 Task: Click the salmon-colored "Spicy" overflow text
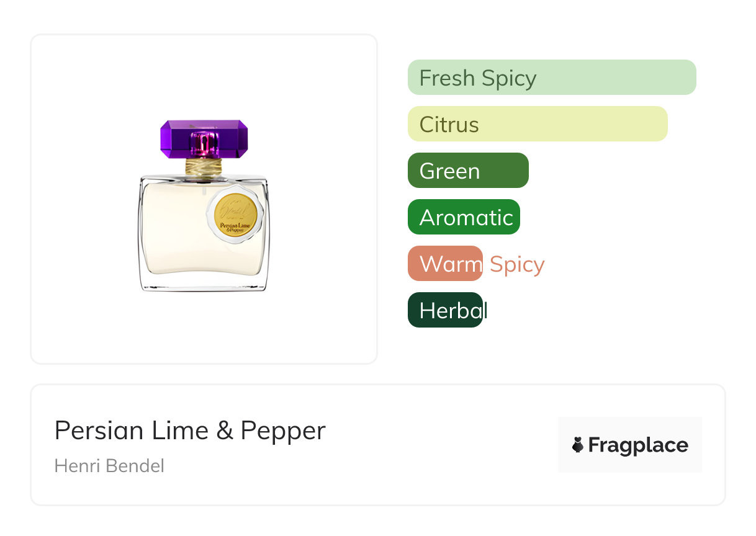pyautogui.click(x=517, y=264)
